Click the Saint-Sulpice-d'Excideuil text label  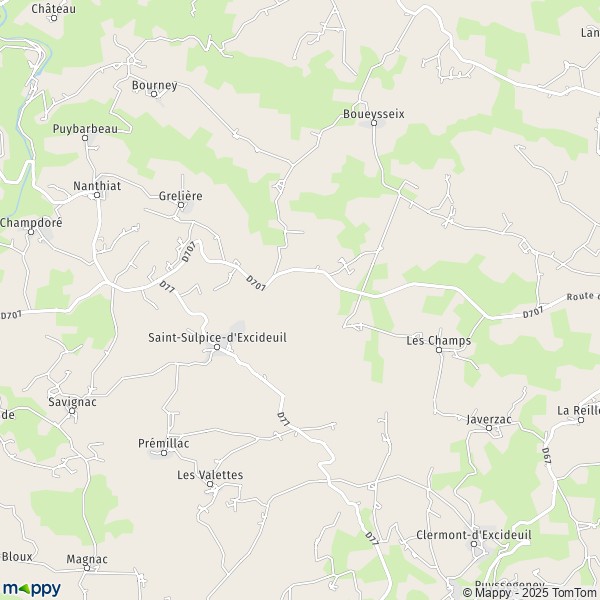coord(217,338)
